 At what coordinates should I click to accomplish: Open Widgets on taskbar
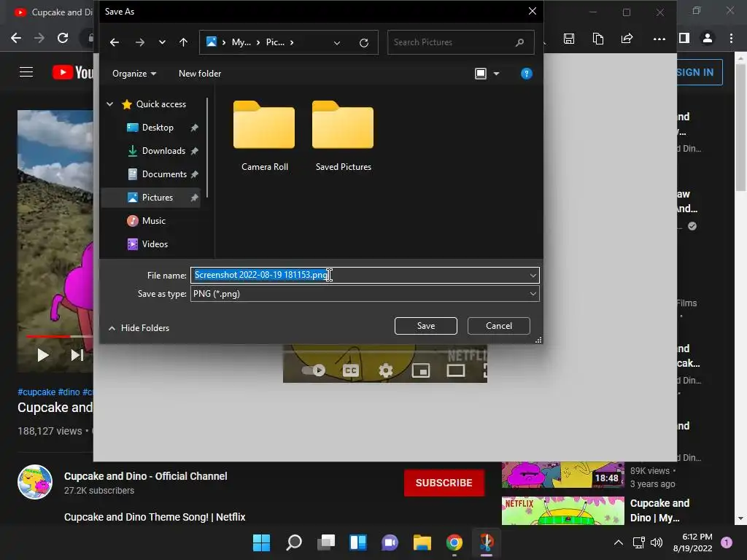pos(357,542)
